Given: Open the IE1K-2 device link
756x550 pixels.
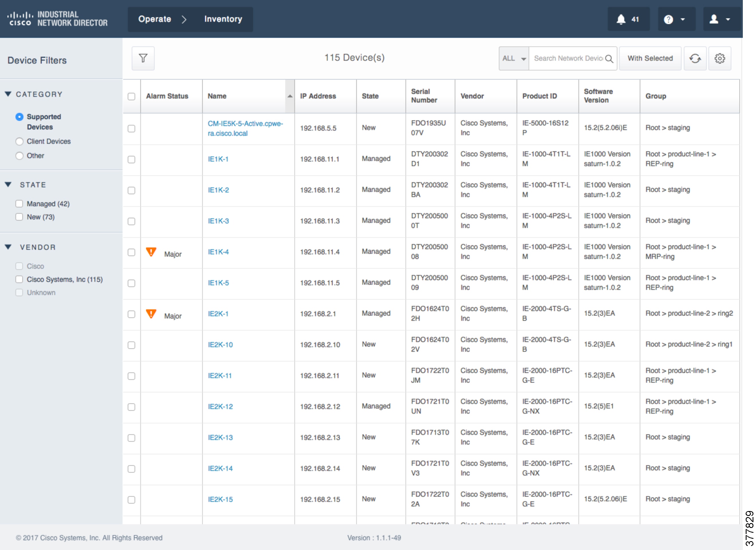Looking at the screenshot, I should click(x=218, y=190).
